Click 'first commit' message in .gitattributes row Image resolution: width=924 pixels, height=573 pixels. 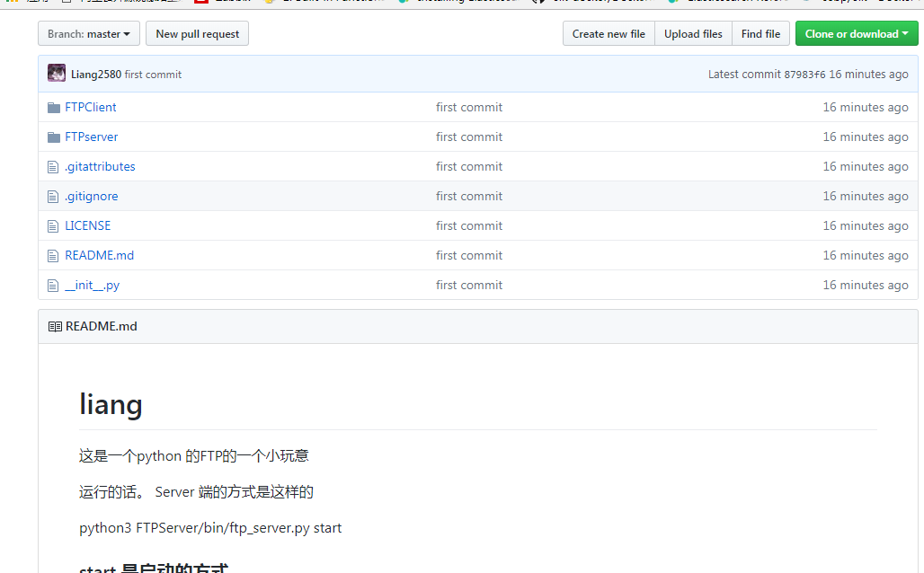pos(469,167)
